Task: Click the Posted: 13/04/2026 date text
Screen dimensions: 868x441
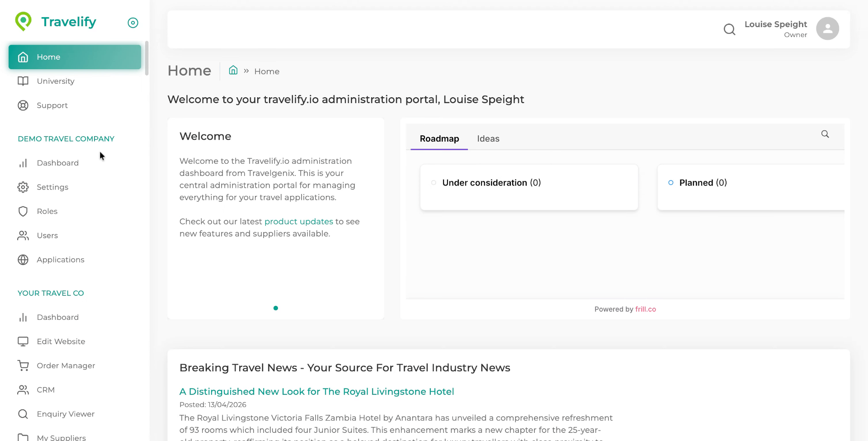Action: click(x=213, y=405)
